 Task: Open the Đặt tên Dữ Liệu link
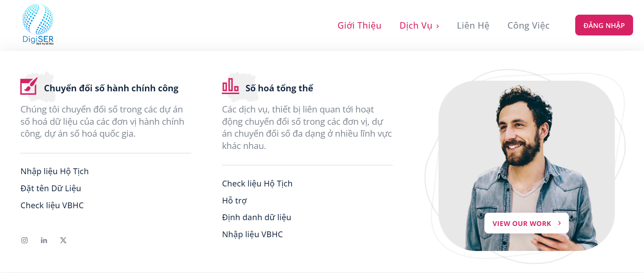click(x=51, y=188)
